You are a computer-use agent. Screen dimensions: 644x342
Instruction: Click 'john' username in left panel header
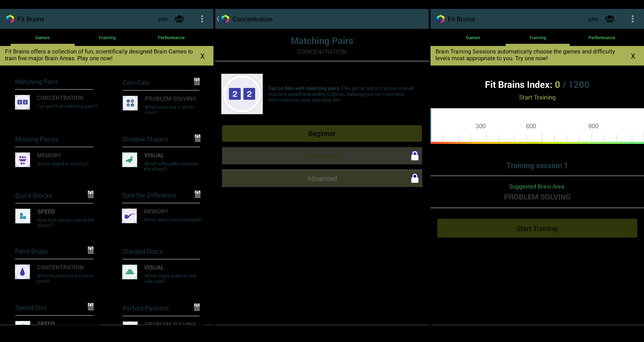coord(163,19)
